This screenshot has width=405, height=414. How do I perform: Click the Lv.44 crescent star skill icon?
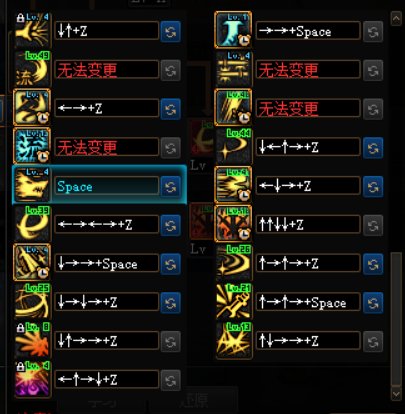click(x=233, y=147)
